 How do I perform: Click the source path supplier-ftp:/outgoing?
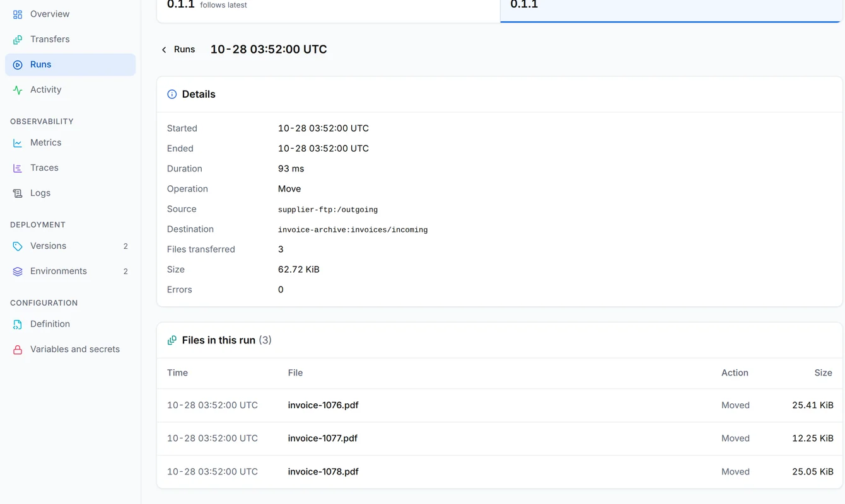328,210
